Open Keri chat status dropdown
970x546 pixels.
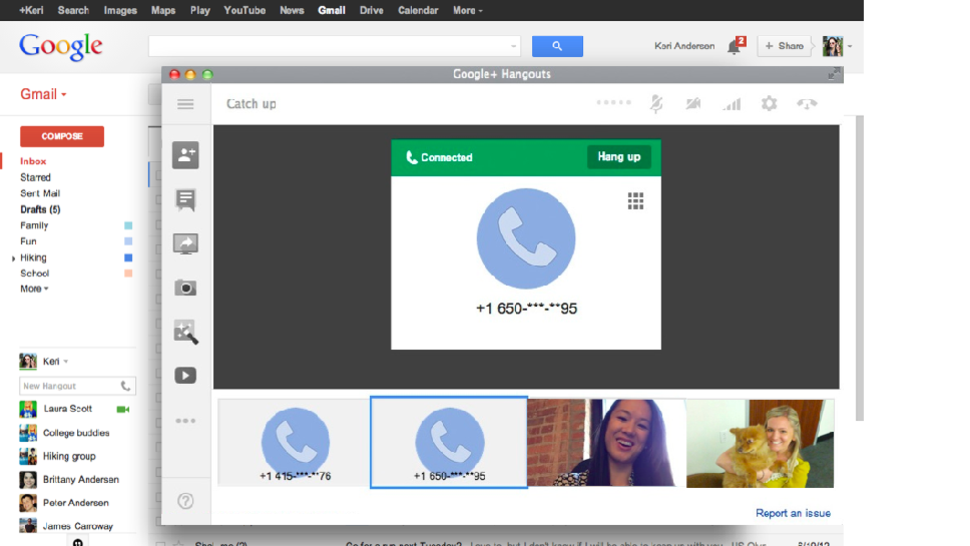pos(66,362)
